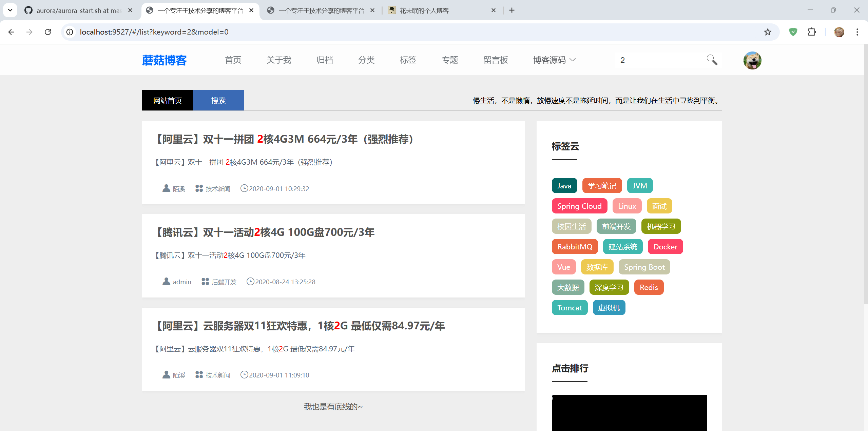Screen dimensions: 868x431
Task: Select the Linux tag
Action: (x=627, y=206)
